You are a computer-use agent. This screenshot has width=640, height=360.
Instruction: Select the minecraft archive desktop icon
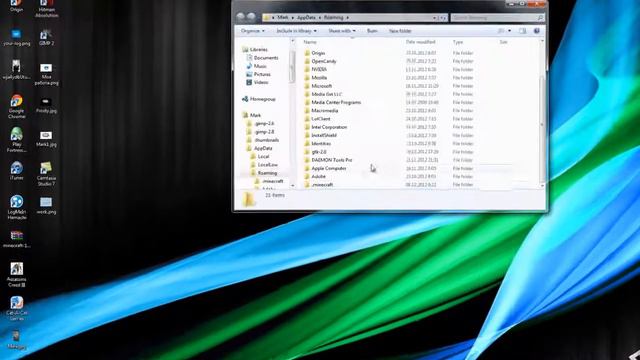pos(17,239)
